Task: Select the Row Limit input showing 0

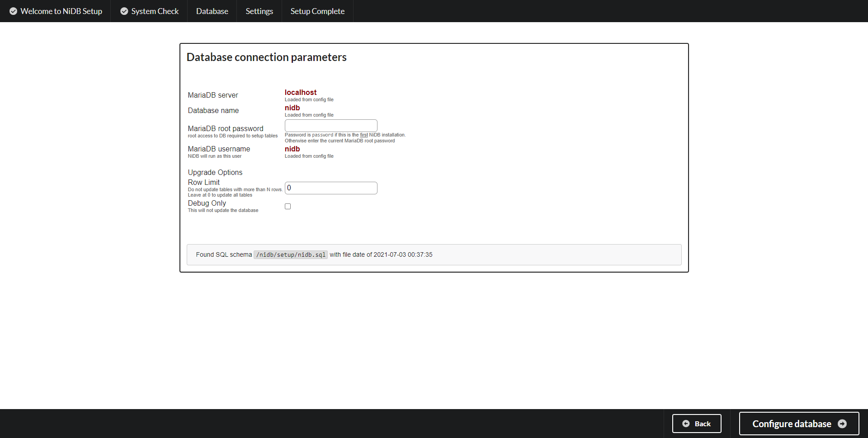Action: coord(330,188)
